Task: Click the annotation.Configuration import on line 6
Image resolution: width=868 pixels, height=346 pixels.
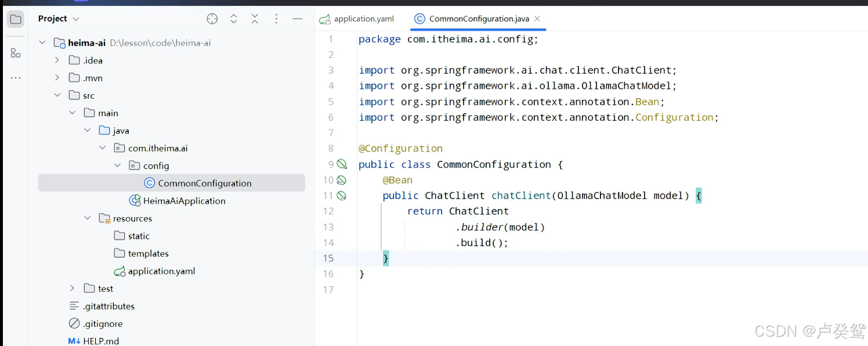Action: coord(538,117)
